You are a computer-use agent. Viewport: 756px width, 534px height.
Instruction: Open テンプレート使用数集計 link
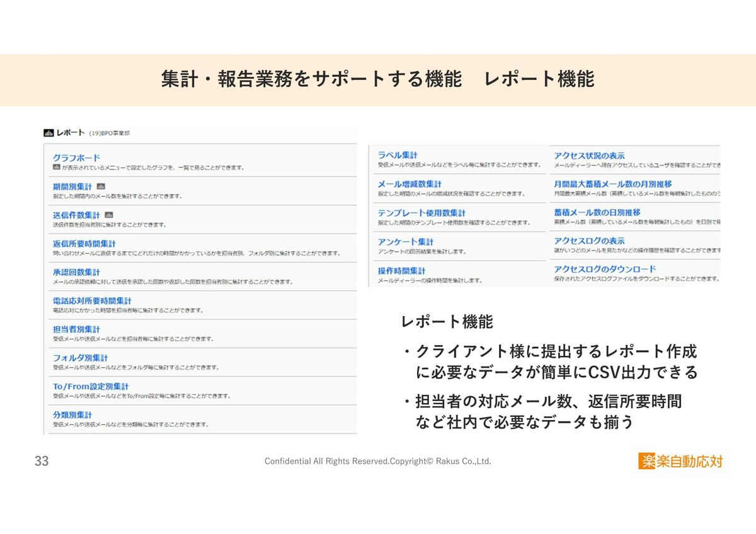click(x=421, y=213)
